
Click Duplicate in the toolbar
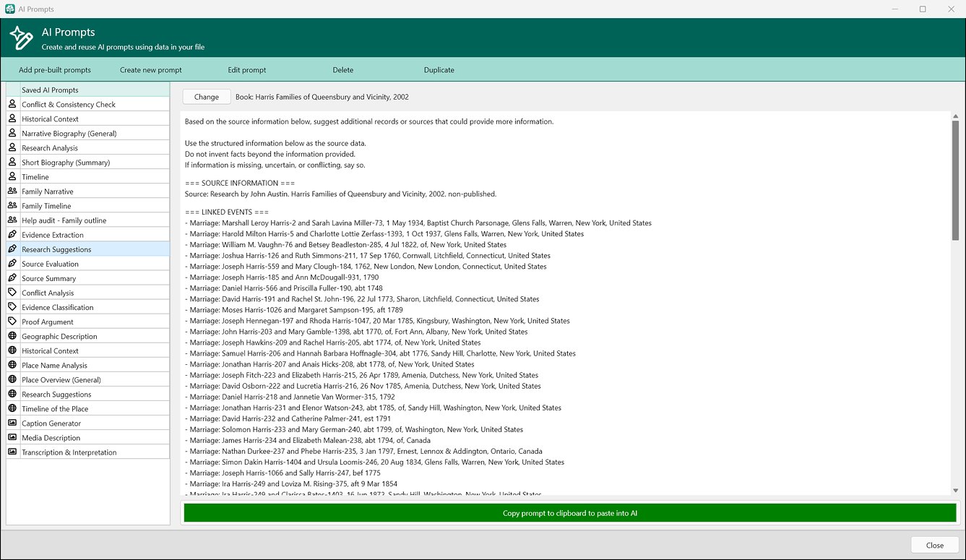(x=439, y=70)
